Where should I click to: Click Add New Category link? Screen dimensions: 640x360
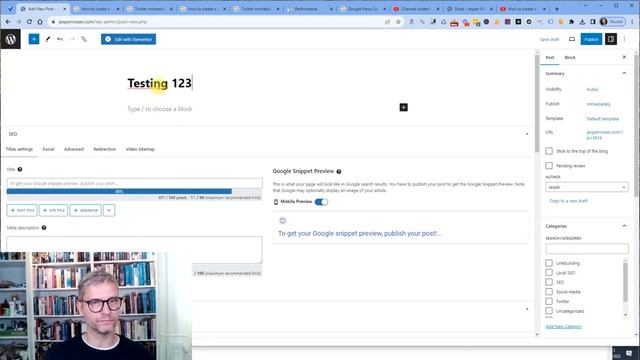click(x=564, y=327)
